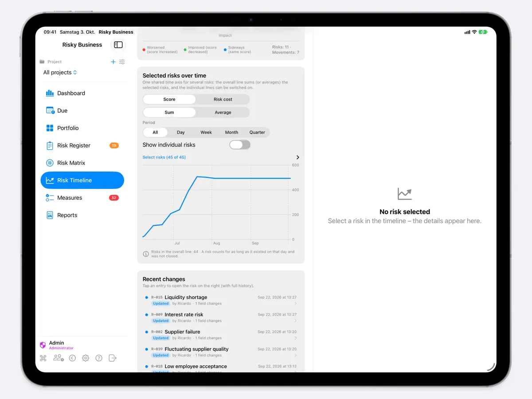The width and height of the screenshot is (532, 399).
Task: Click Updated tag on Liquidity shortage
Action: (x=160, y=304)
